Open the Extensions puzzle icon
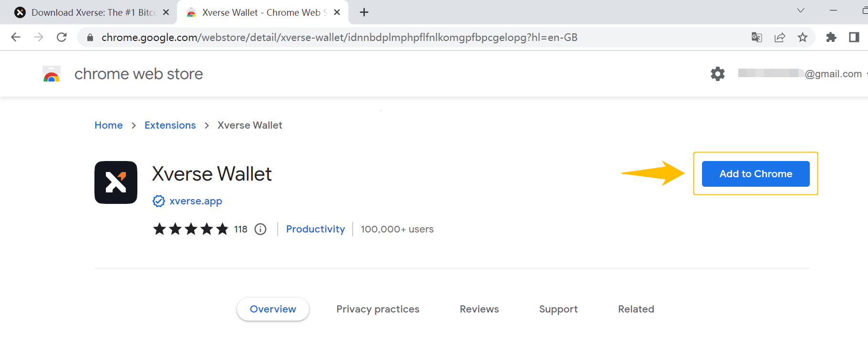This screenshot has width=868, height=343. [x=831, y=37]
